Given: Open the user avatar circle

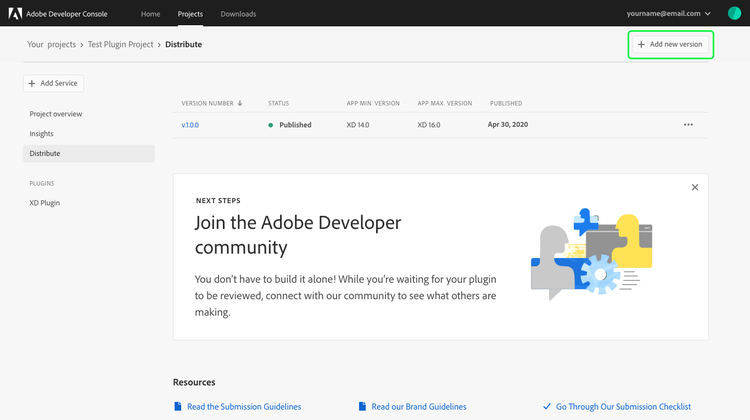Looking at the screenshot, I should tap(734, 13).
